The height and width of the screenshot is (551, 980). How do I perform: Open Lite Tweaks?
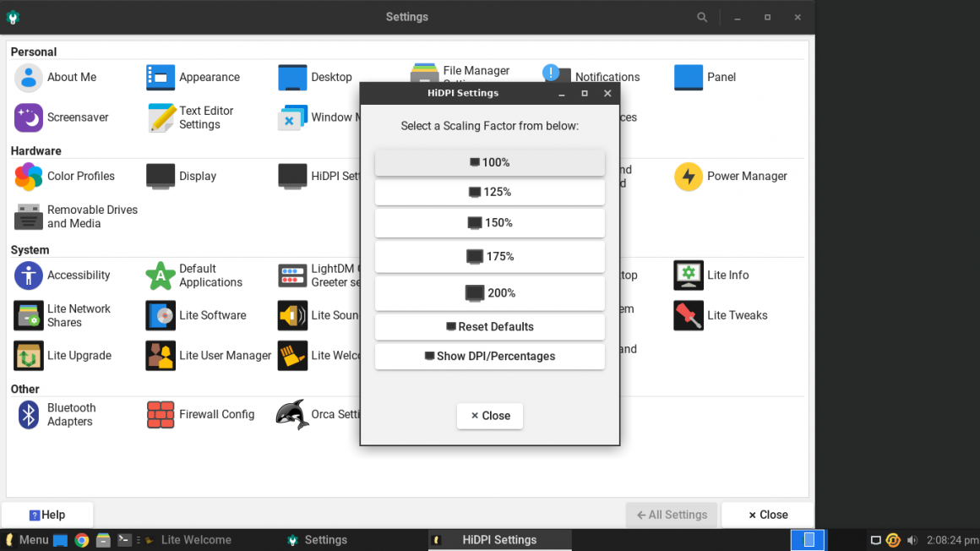[736, 315]
